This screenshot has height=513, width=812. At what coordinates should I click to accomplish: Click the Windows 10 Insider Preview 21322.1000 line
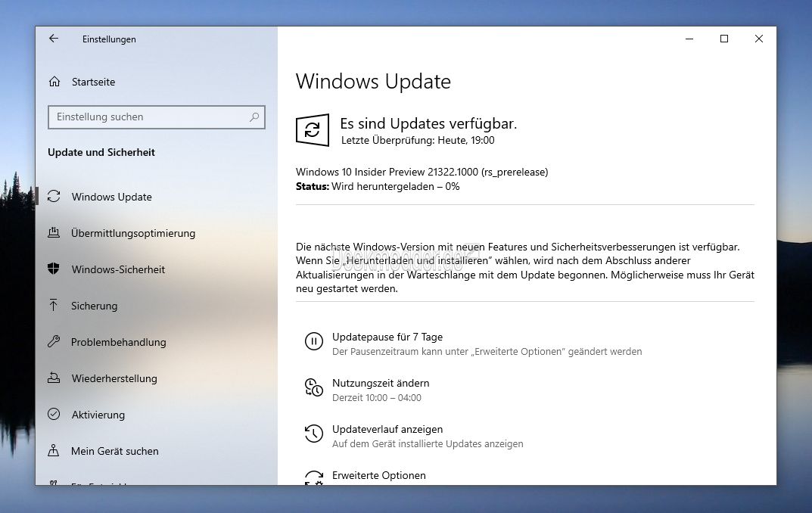(422, 172)
